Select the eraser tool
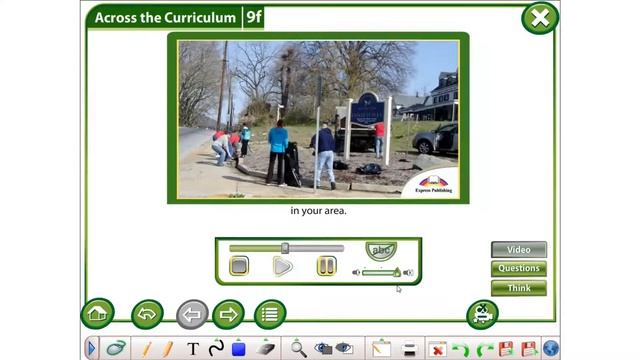The width and height of the screenshot is (640, 360). pyautogui.click(x=266, y=349)
